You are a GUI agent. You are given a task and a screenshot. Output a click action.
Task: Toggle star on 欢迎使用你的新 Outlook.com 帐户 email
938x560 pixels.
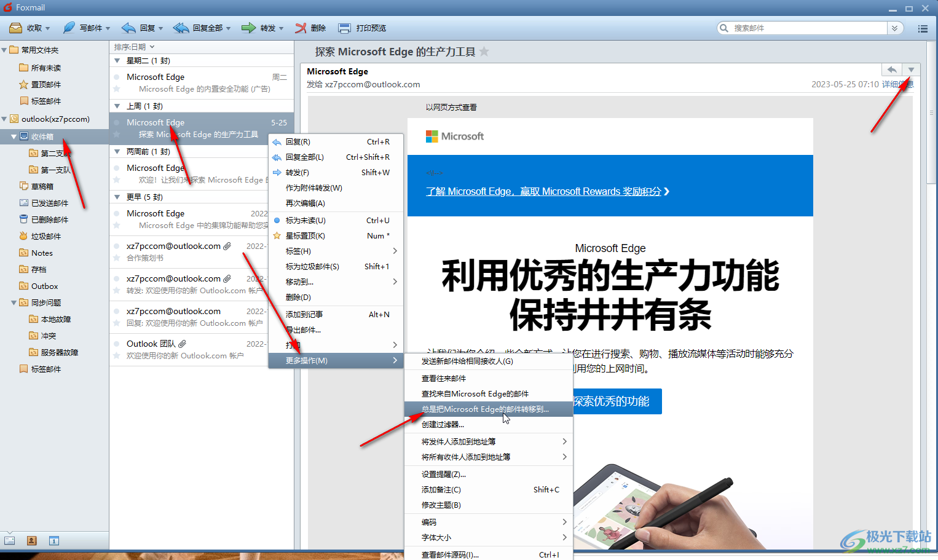coord(116,356)
